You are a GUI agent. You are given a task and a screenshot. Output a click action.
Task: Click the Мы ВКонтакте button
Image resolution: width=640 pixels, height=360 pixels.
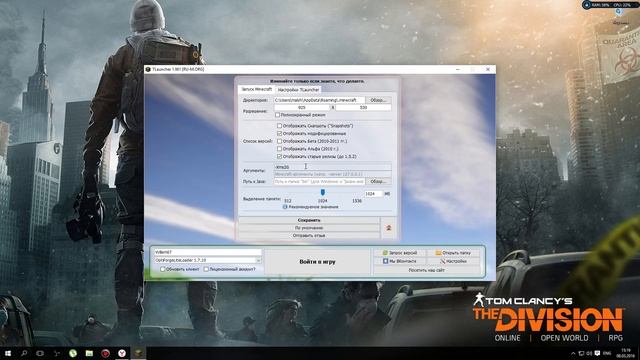point(400,261)
